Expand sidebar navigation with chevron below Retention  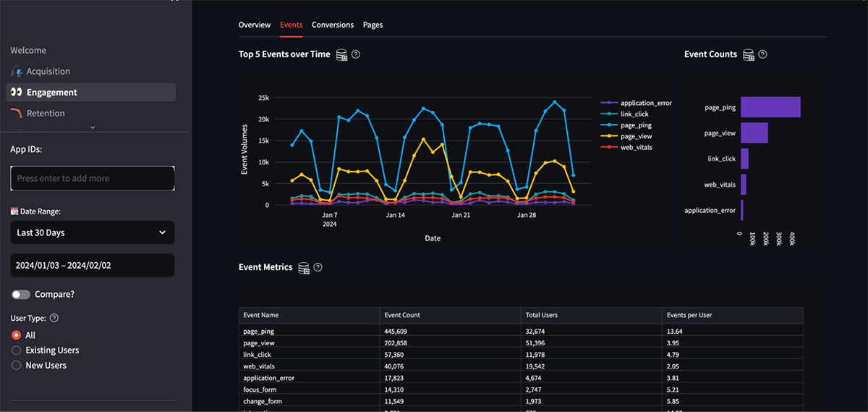(x=92, y=127)
